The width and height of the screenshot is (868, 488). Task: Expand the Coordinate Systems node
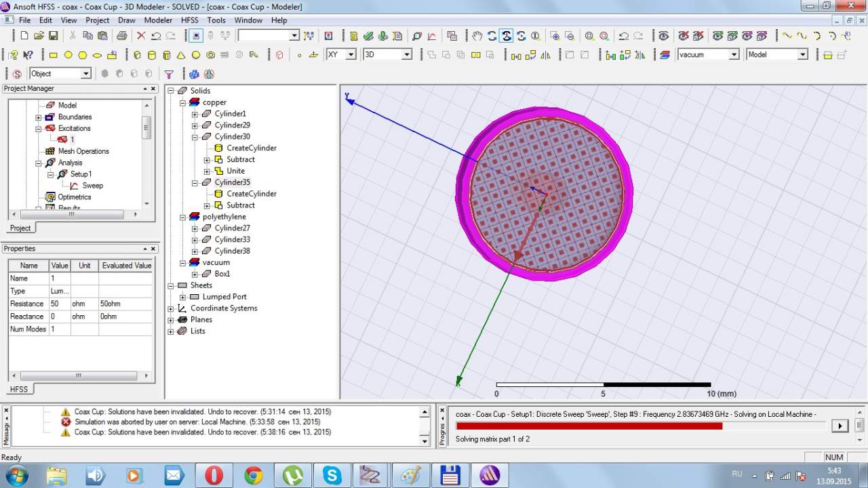point(171,308)
